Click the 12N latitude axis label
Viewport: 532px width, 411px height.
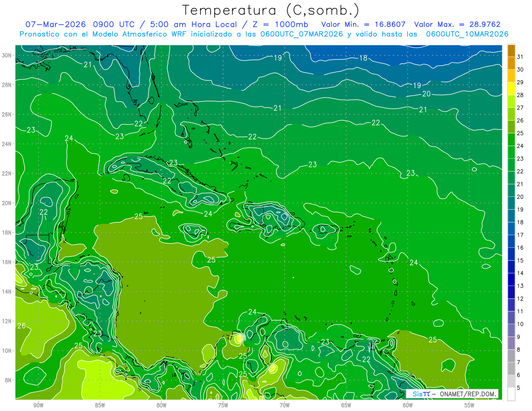(7, 321)
